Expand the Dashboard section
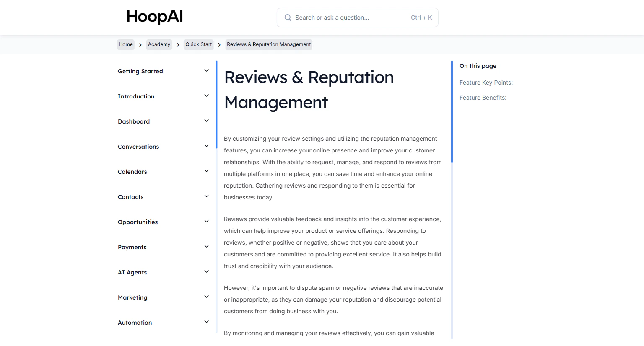The height and width of the screenshot is (346, 644). (206, 121)
